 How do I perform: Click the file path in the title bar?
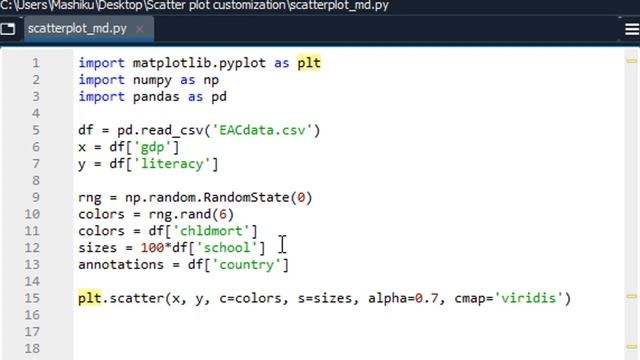pyautogui.click(x=194, y=6)
